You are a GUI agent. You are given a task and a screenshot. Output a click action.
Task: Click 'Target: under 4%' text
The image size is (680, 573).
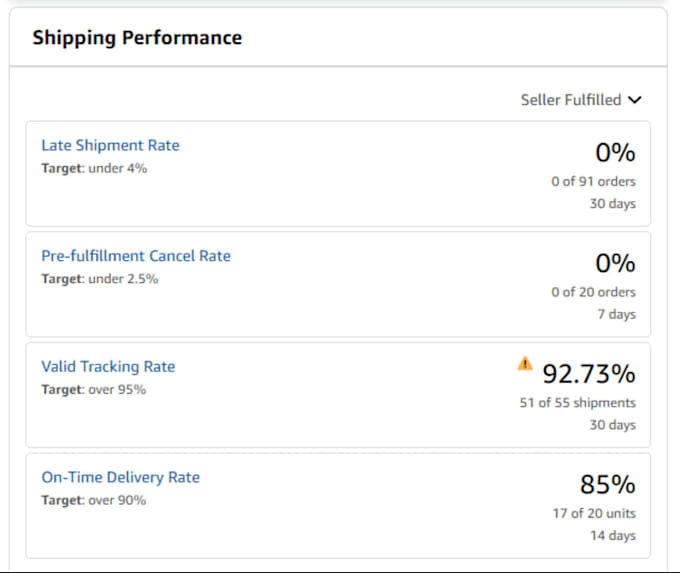click(95, 168)
